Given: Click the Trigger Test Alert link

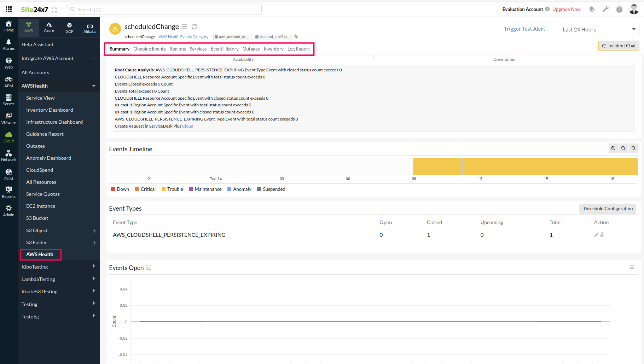Looking at the screenshot, I should coord(524,29).
